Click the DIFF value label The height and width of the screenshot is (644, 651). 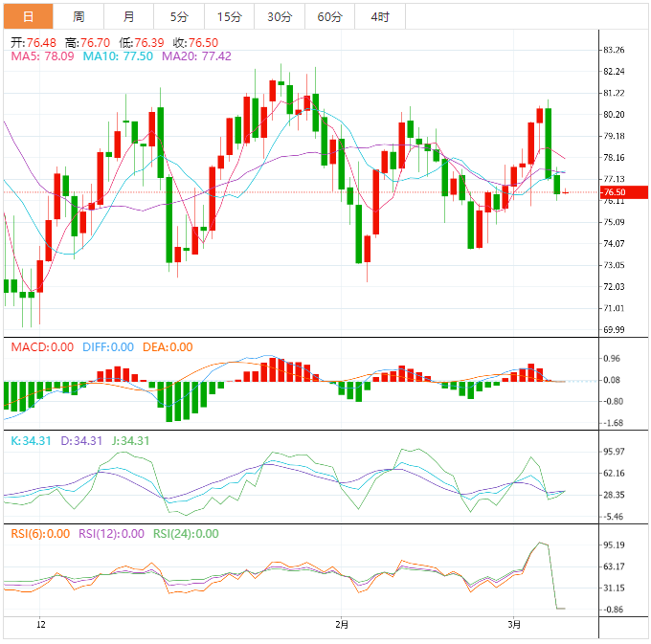(x=105, y=347)
